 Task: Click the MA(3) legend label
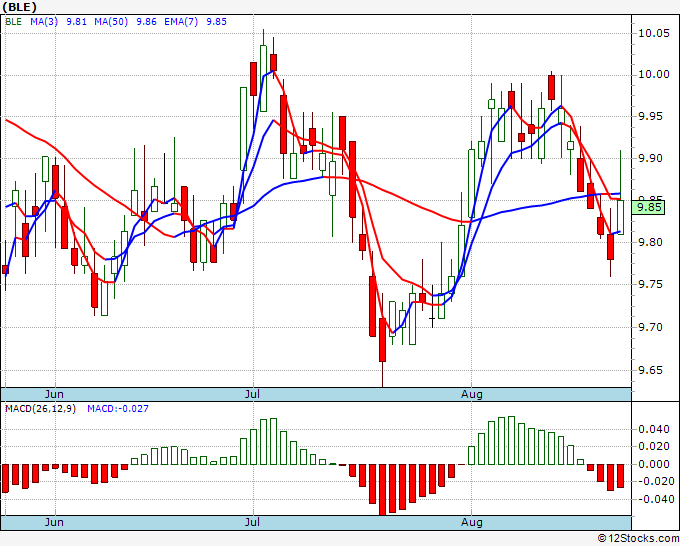coord(44,22)
